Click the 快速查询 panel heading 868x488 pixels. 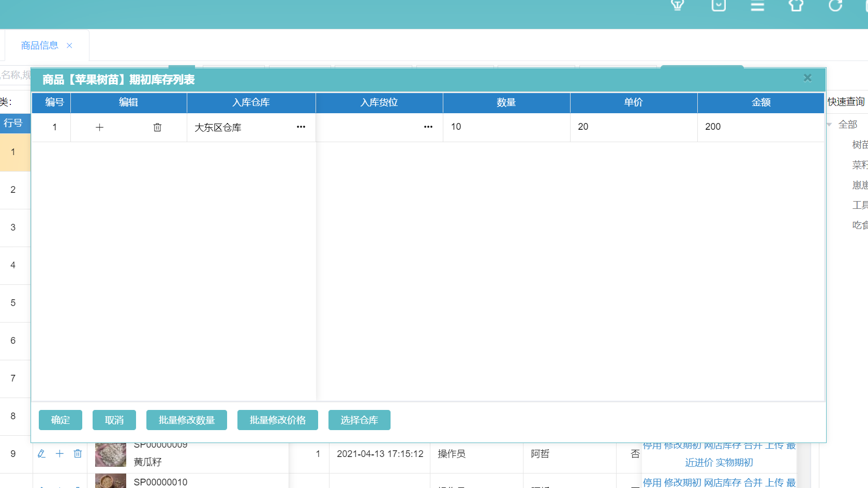[x=846, y=102]
